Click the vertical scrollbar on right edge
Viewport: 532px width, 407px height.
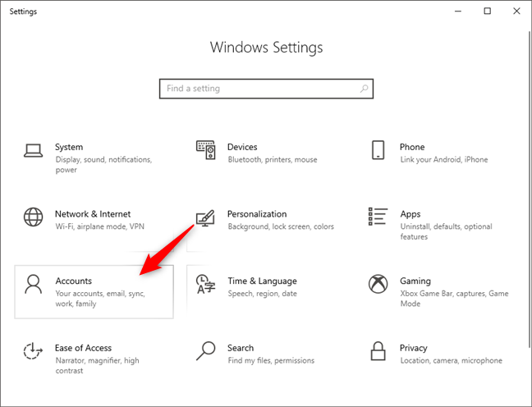click(530, 189)
